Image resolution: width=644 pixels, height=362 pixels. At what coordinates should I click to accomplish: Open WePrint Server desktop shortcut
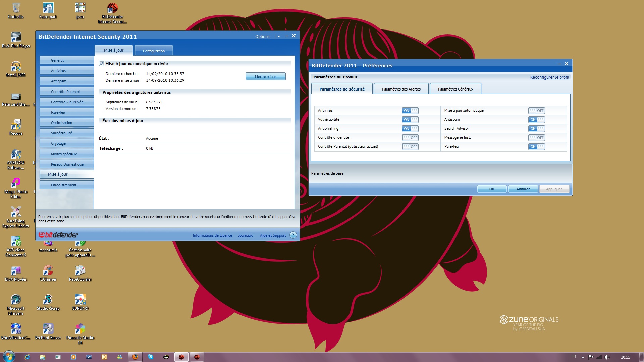point(48,331)
